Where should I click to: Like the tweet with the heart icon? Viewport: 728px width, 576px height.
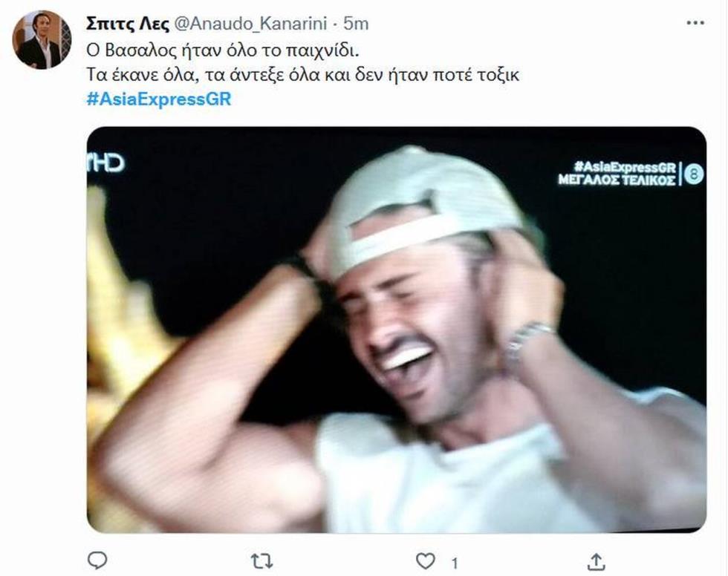click(425, 561)
